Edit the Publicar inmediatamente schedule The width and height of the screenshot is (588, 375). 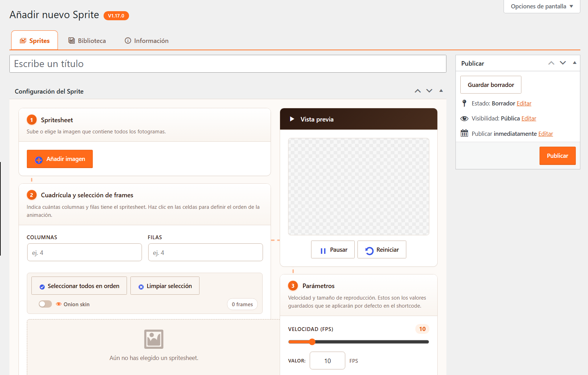(x=546, y=134)
